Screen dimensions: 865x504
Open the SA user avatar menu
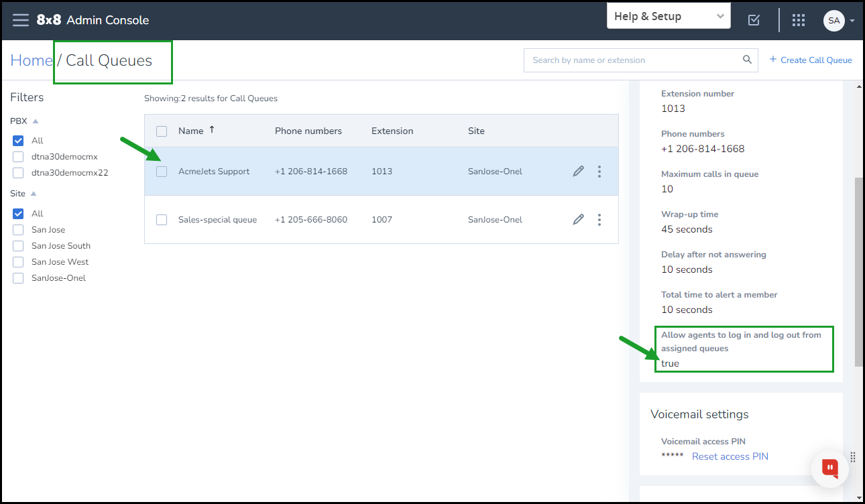(833, 20)
